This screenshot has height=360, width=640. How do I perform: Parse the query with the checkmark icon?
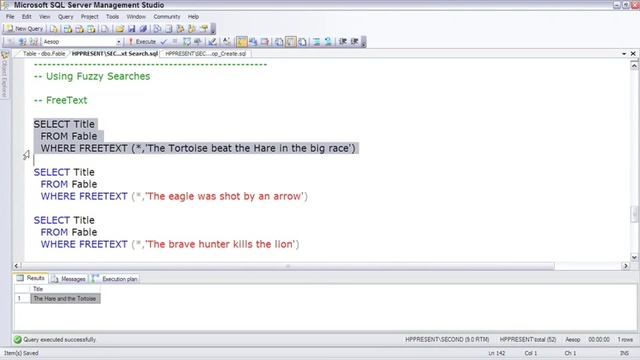pyautogui.click(x=164, y=42)
